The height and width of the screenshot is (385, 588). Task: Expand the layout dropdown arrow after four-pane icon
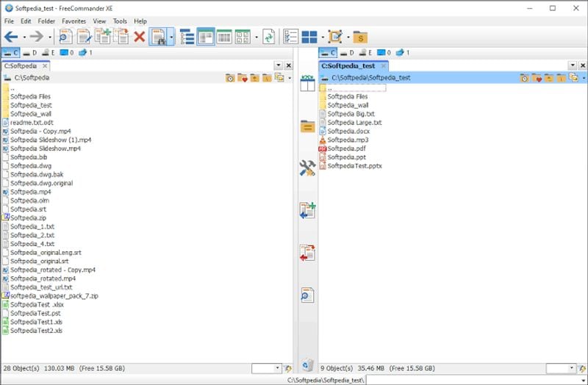coord(323,37)
